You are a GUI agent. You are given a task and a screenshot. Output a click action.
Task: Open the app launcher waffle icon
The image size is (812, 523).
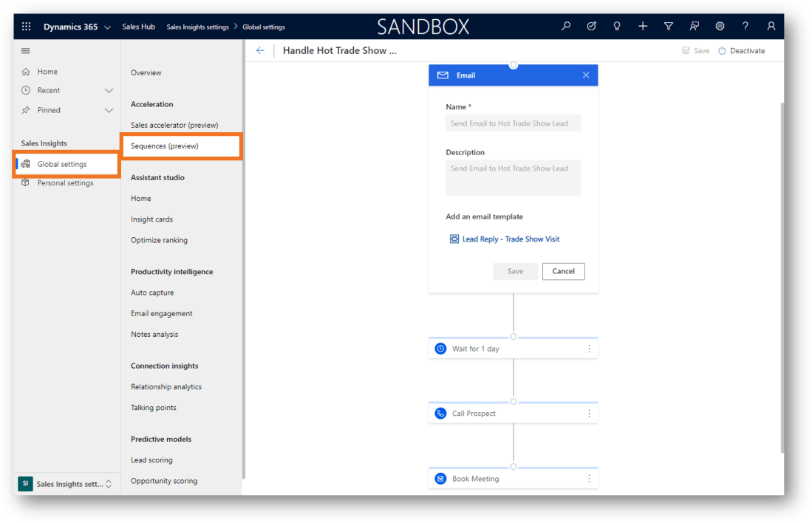27,27
